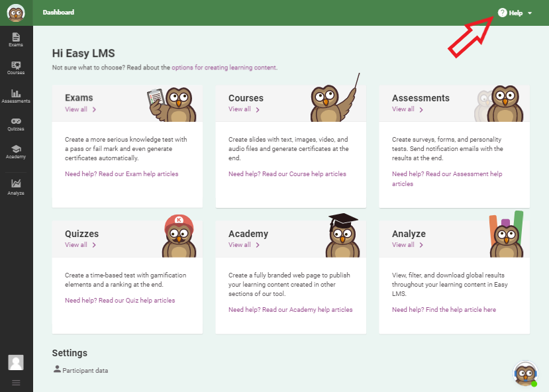View all Analyze results
This screenshot has width=549, height=392.
[403, 244]
